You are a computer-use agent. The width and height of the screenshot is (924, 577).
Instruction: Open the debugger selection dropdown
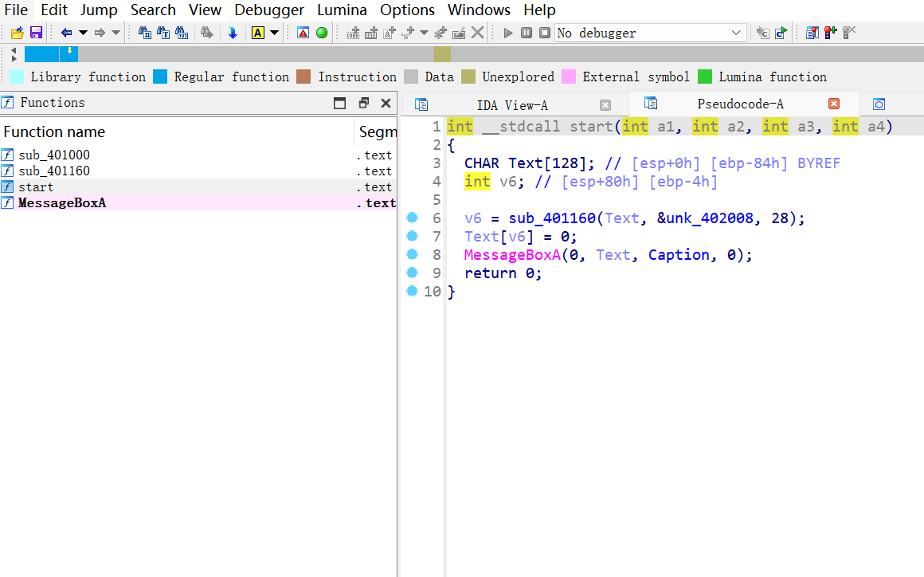[x=735, y=33]
